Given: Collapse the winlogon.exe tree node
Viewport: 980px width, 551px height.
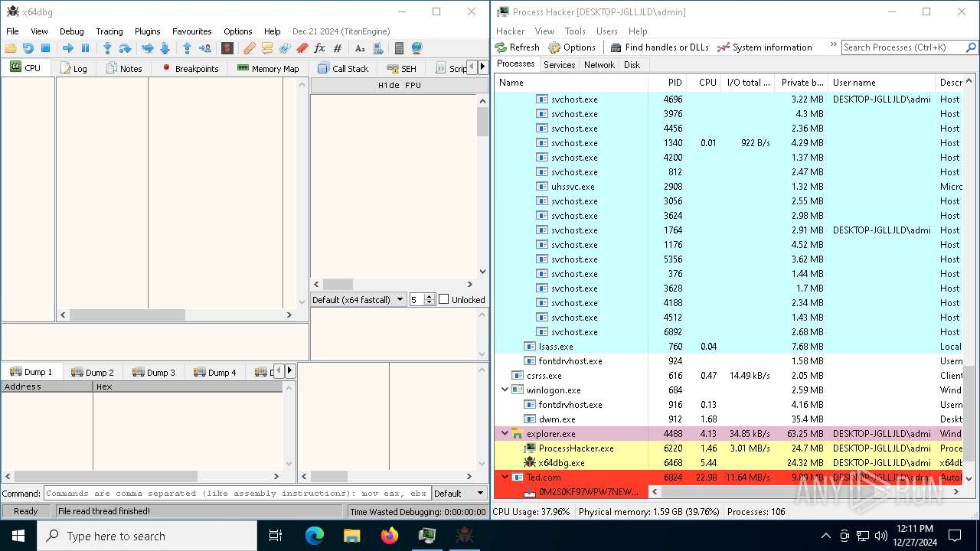Looking at the screenshot, I should pos(505,390).
